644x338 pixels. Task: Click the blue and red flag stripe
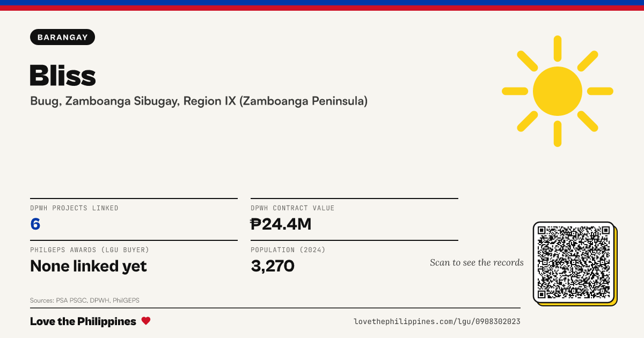point(322,5)
